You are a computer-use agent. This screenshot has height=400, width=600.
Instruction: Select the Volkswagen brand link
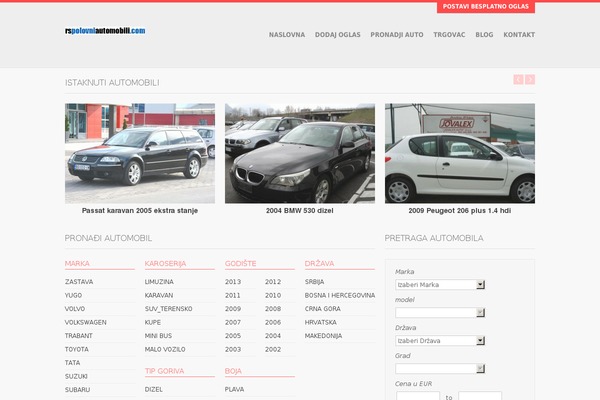tap(86, 322)
